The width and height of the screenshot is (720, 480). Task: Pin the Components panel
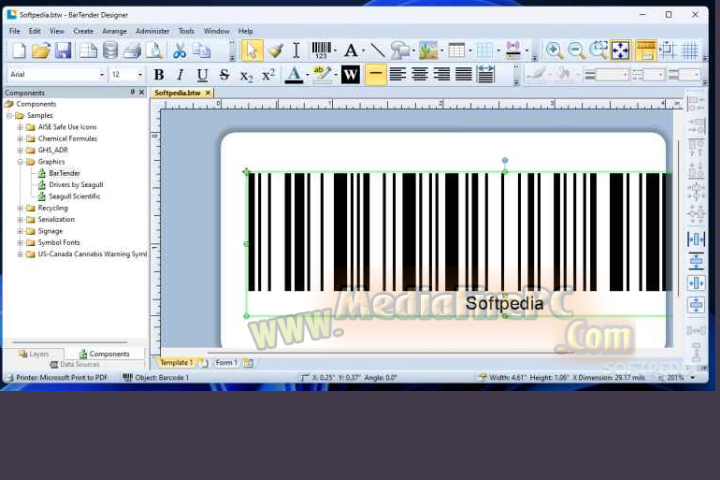(x=132, y=92)
